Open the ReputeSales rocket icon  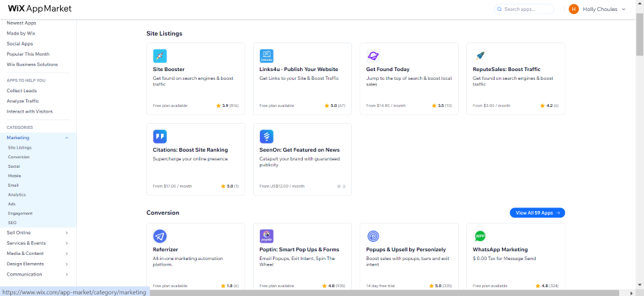click(480, 56)
